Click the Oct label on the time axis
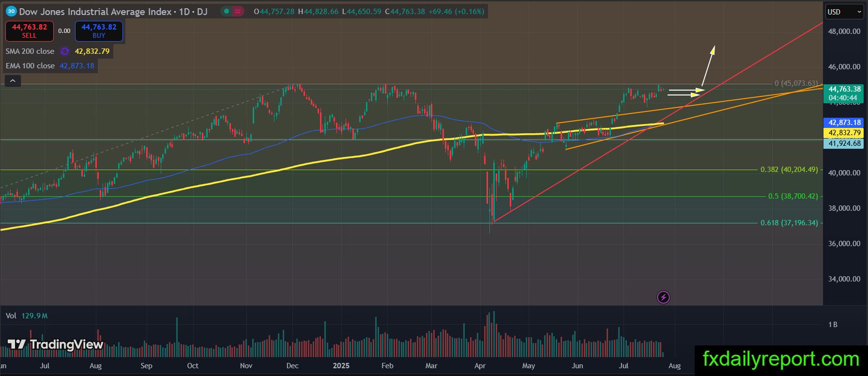This screenshot has height=376, width=868. (193, 366)
